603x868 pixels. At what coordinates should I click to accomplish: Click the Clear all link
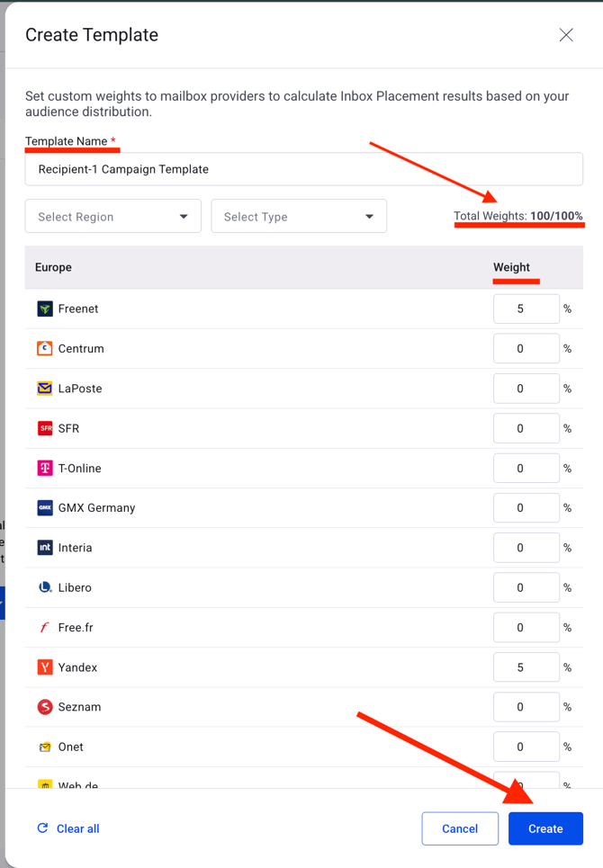(x=68, y=828)
